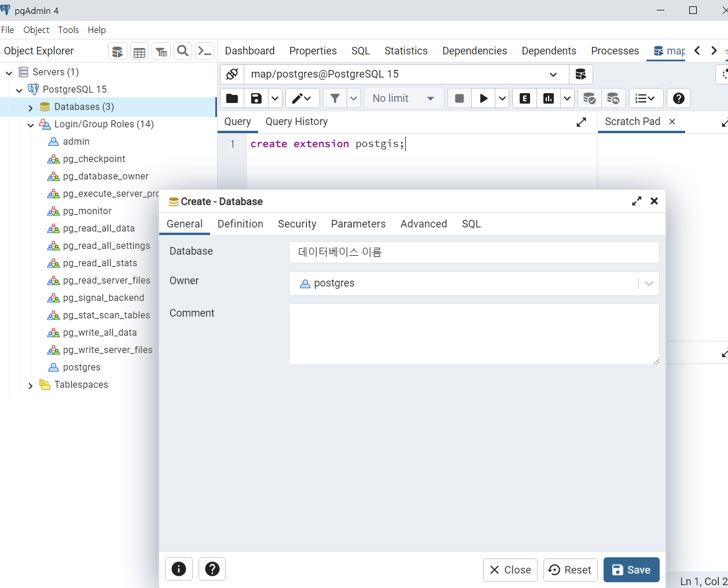Open the Save File options dropdown arrow
Viewport: 728px width, 588px height.
point(275,98)
